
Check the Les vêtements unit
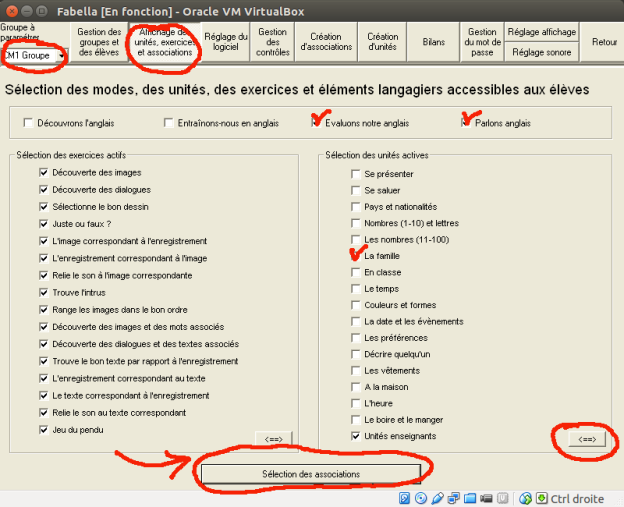[x=356, y=370]
